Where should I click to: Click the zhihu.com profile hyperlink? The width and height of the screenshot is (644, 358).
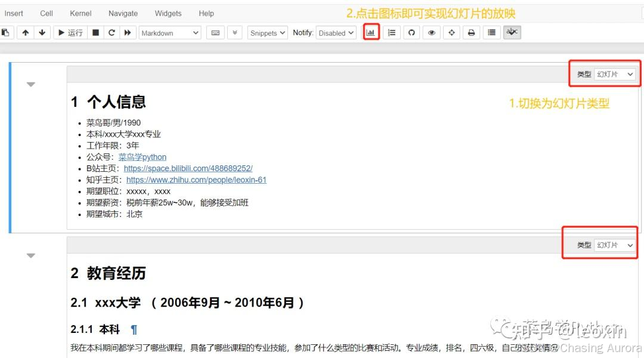coord(196,180)
